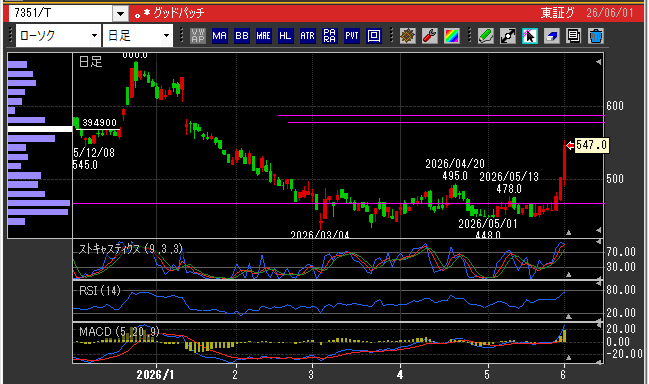The width and height of the screenshot is (649, 384).
Task: Open the ローソク chart type dropdown
Action: coord(94,36)
